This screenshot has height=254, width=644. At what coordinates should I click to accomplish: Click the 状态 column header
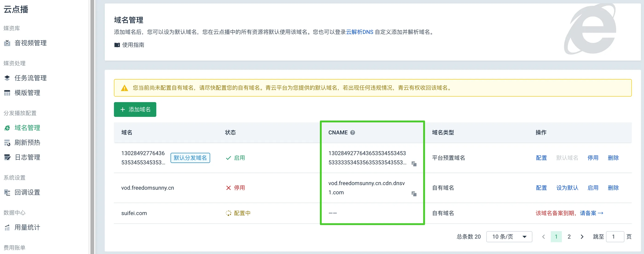tap(230, 133)
